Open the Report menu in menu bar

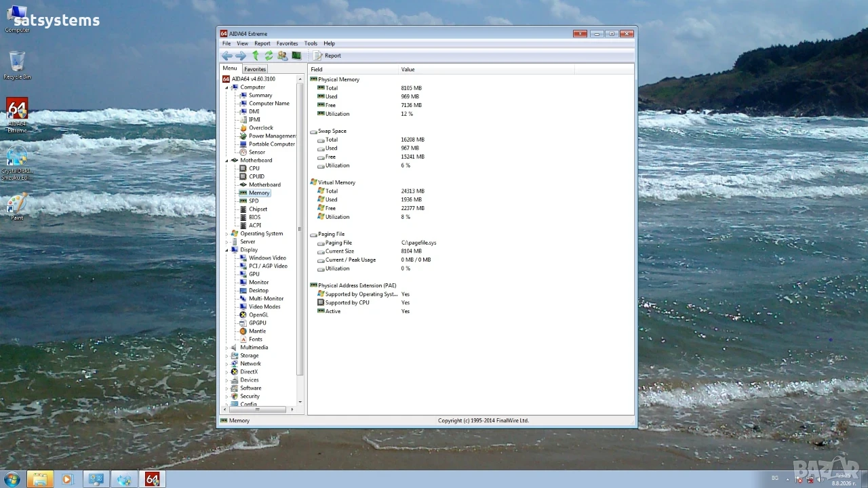pyautogui.click(x=262, y=43)
